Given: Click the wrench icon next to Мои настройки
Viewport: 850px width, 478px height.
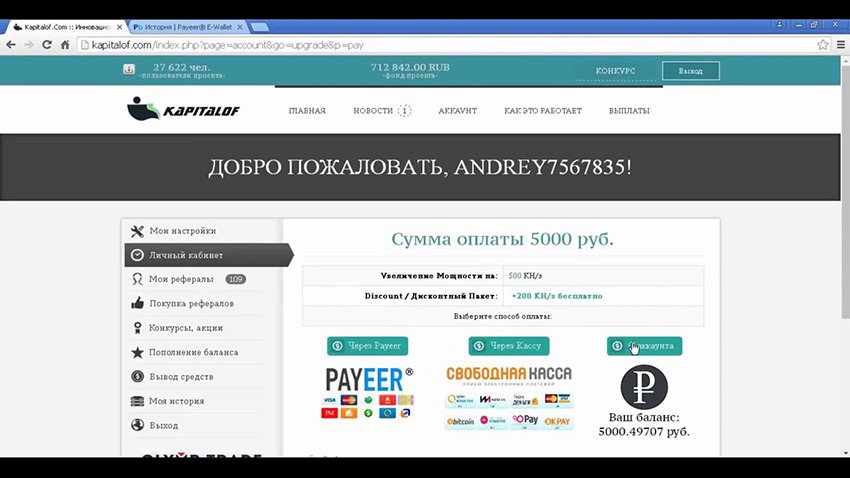Looking at the screenshot, I should tap(137, 231).
